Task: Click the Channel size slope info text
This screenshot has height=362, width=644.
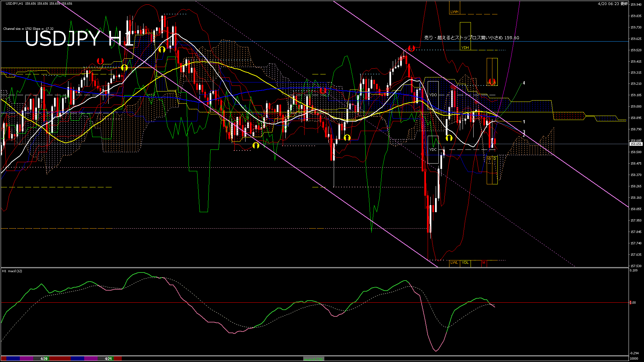Action: (28, 29)
